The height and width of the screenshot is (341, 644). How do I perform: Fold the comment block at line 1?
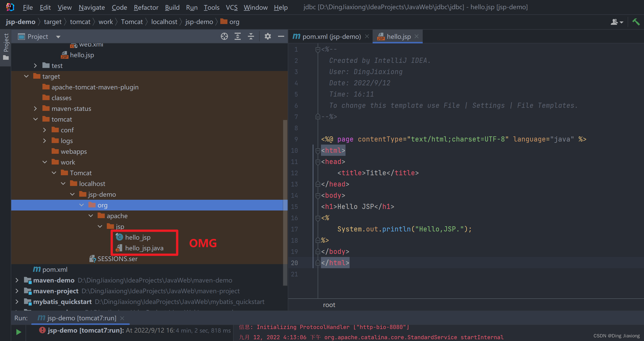[x=318, y=50]
